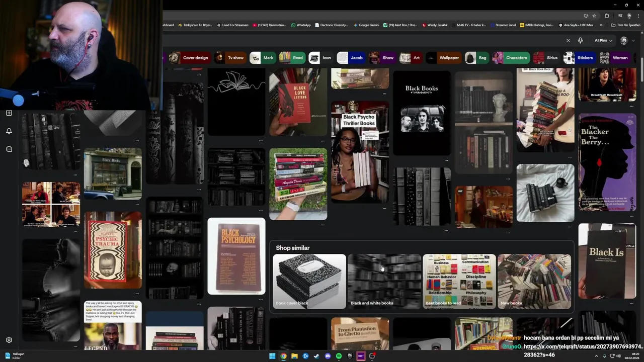Select the Bag filter chip
644x362 pixels.
[476, 58]
